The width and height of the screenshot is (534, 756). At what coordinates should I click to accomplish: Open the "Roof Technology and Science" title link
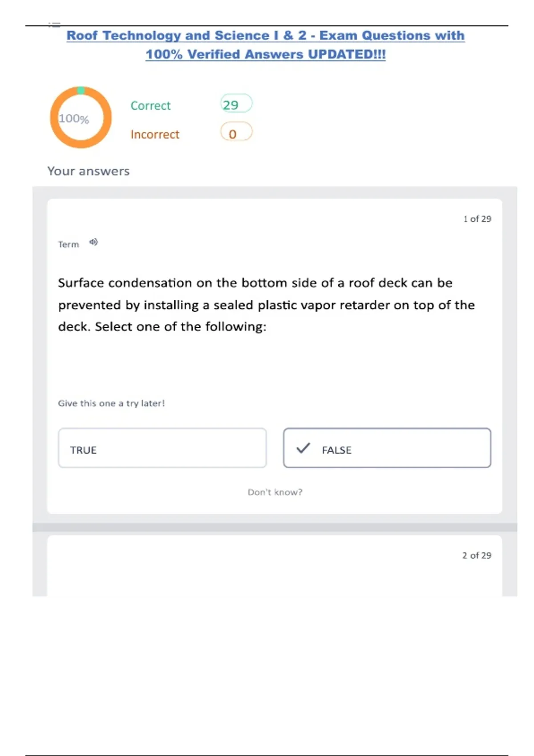(x=265, y=36)
